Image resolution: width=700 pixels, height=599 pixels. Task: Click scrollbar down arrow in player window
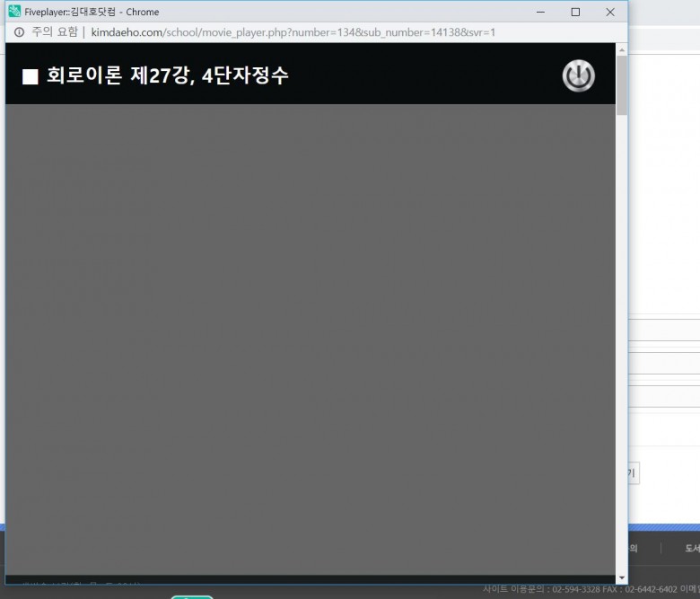pos(622,577)
